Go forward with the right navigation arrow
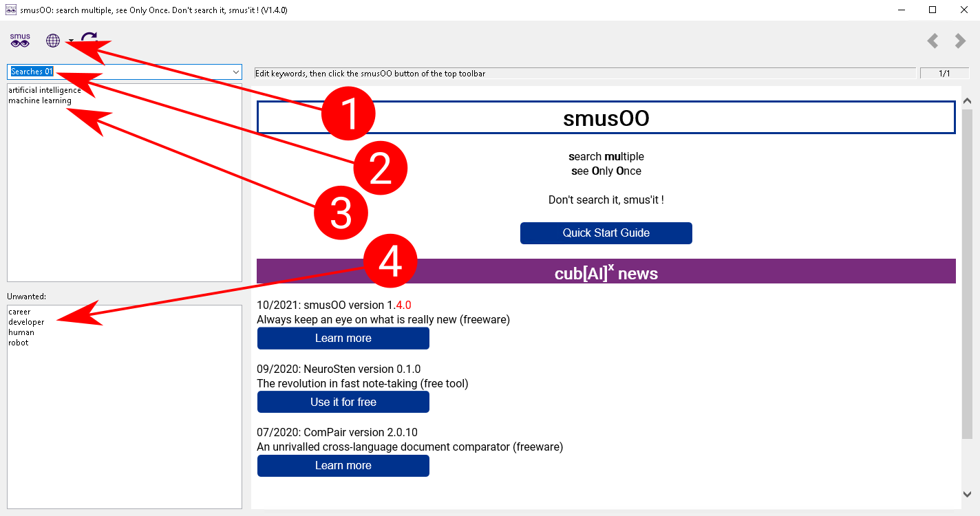Viewport: 980px width, 516px height. 960,41
